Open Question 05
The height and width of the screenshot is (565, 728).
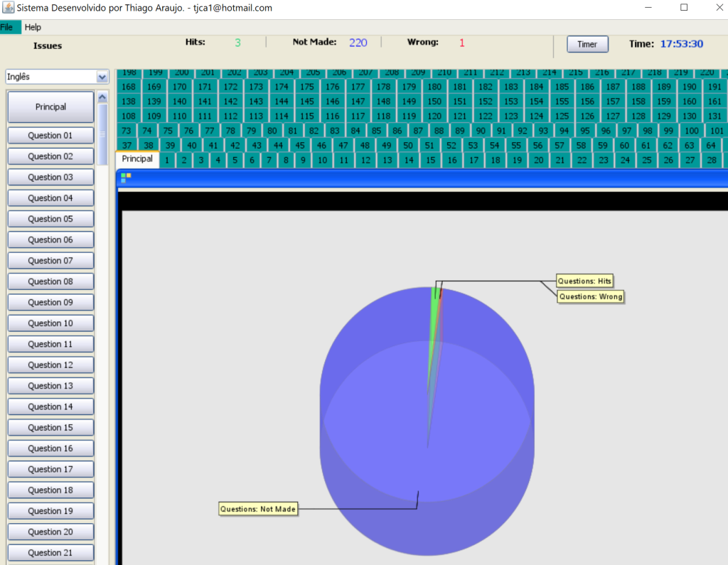[50, 219]
